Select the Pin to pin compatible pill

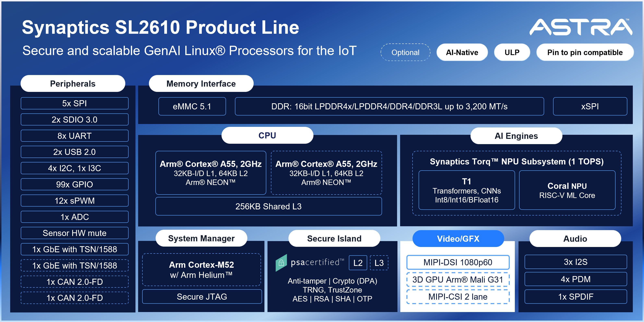point(585,52)
